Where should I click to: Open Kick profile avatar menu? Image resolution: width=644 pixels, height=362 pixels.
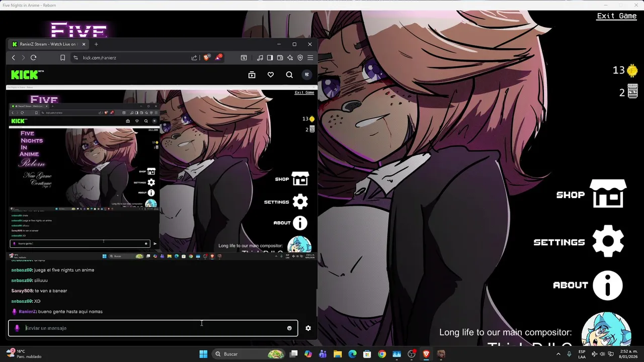click(x=306, y=74)
